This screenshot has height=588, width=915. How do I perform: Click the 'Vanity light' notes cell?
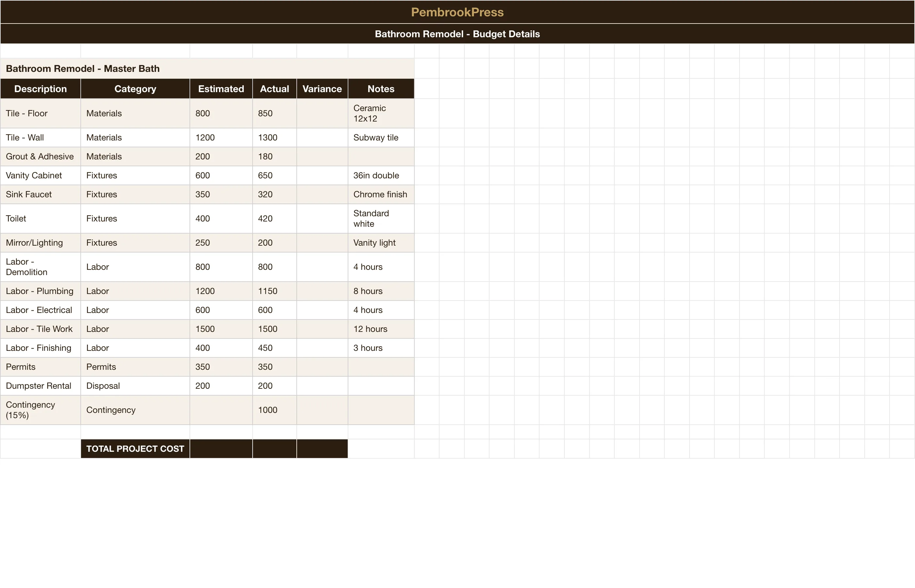381,243
